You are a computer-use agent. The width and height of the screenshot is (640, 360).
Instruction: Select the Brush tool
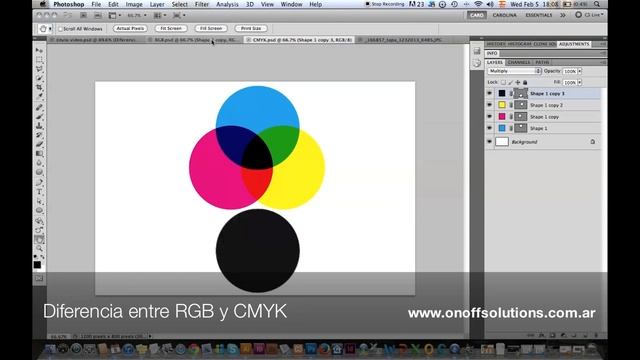click(x=39, y=116)
